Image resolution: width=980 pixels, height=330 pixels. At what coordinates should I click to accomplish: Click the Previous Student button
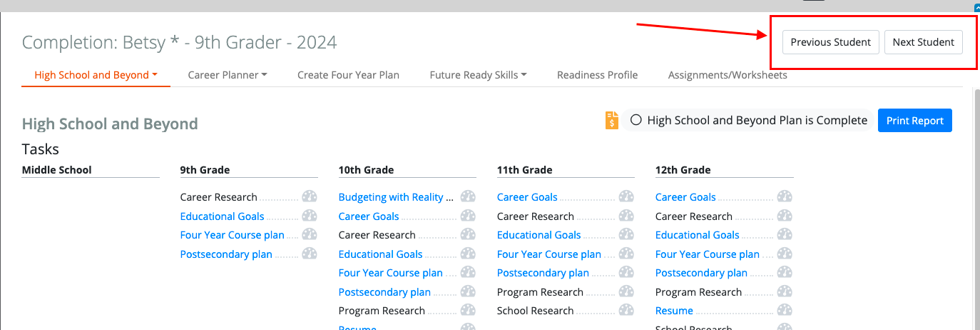click(831, 42)
